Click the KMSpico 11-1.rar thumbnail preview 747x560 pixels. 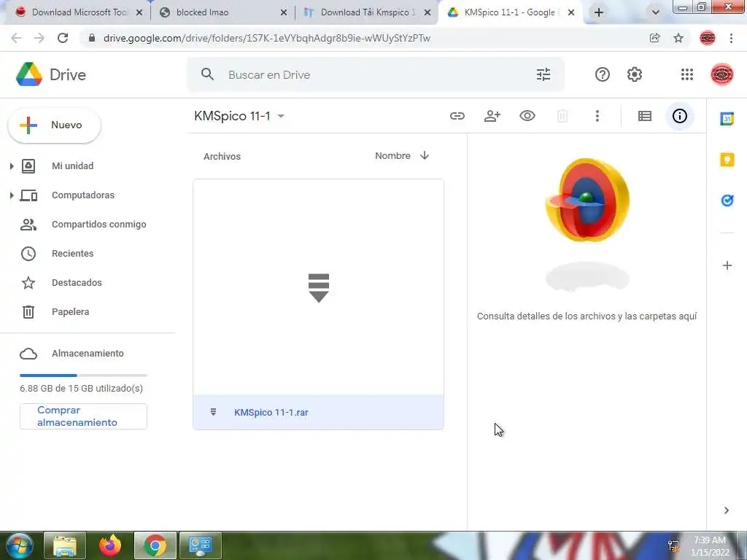pyautogui.click(x=318, y=287)
